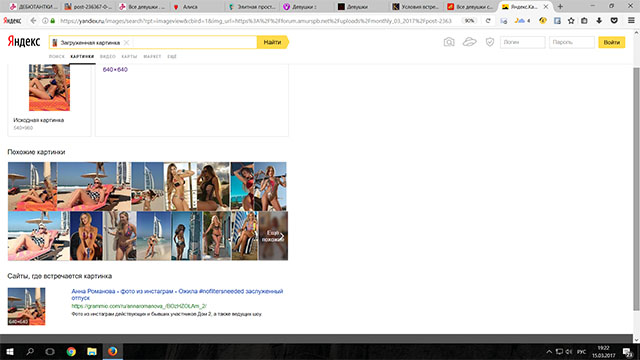
Task: Focus the Логин input field
Action: coord(522,42)
